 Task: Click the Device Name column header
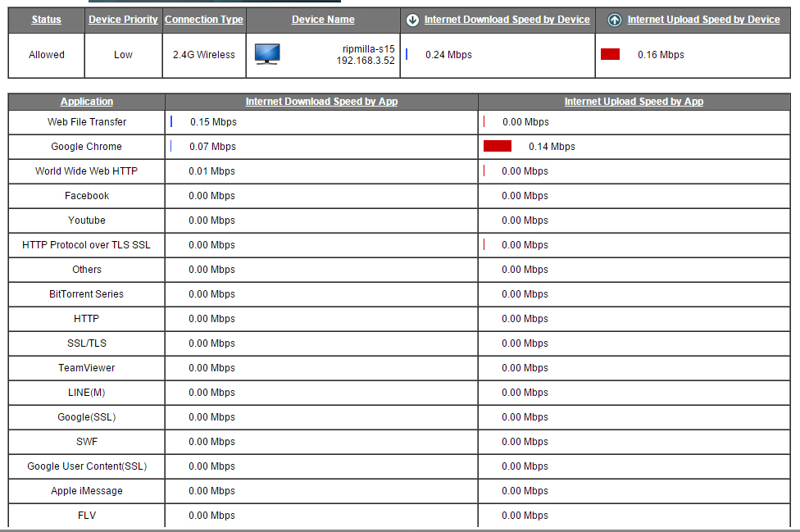coord(323,20)
